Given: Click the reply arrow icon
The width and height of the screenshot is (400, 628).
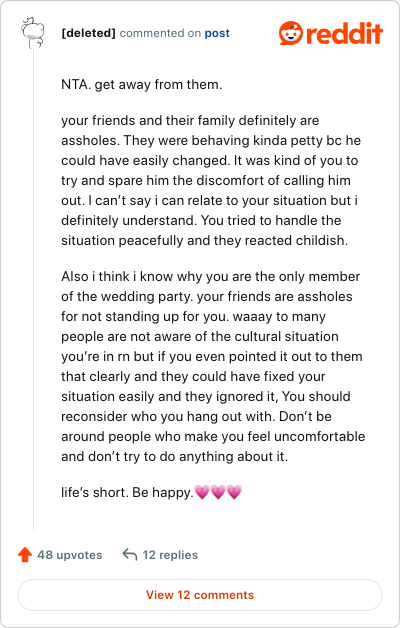Looking at the screenshot, I should [x=130, y=555].
